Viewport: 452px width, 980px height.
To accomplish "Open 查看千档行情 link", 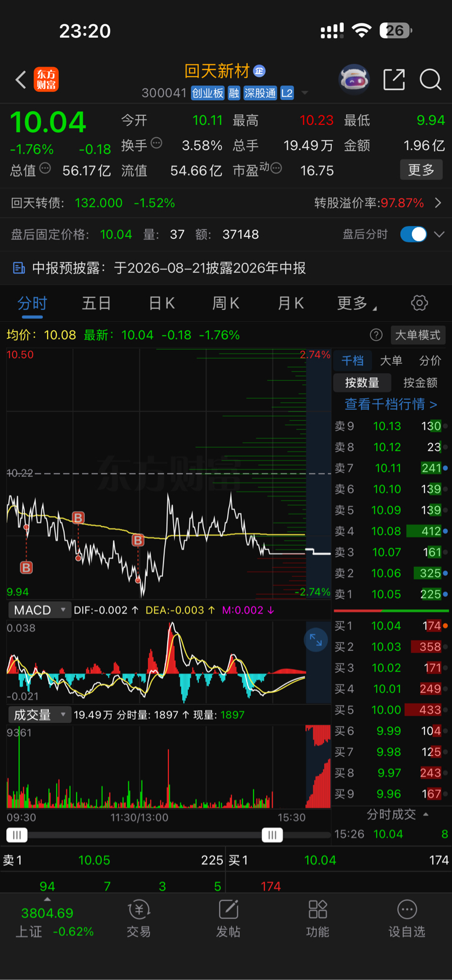I will (x=391, y=404).
